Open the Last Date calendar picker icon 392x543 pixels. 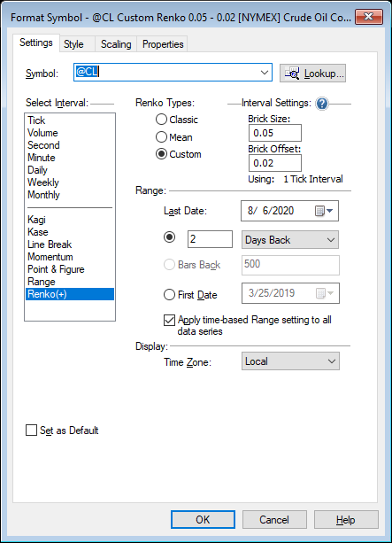click(324, 211)
